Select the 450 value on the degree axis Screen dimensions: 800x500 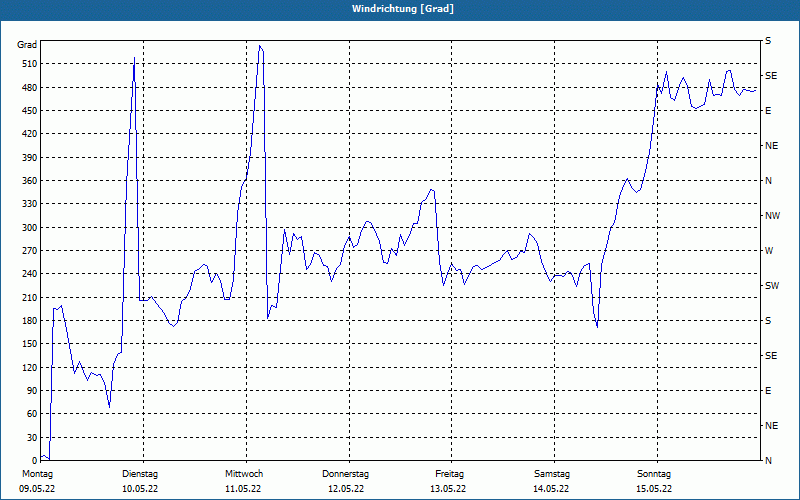[x=30, y=111]
